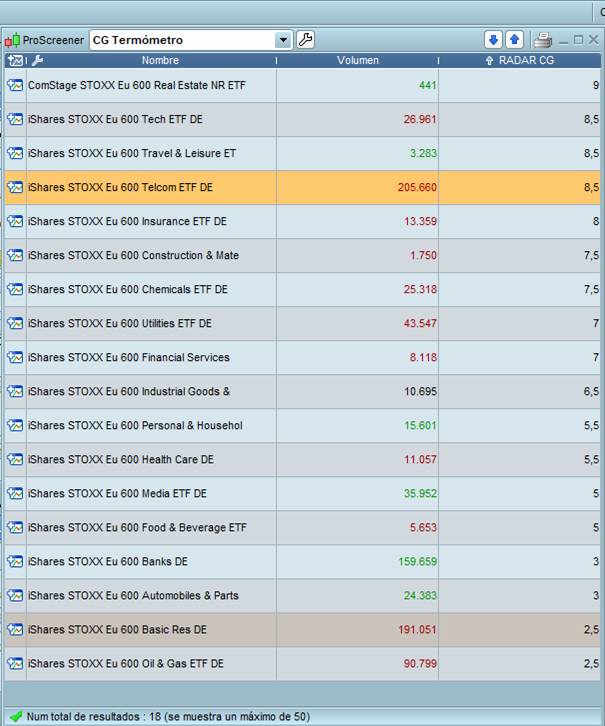The height and width of the screenshot is (726, 605).
Task: Click volume value 159.659
Action: coord(417,562)
